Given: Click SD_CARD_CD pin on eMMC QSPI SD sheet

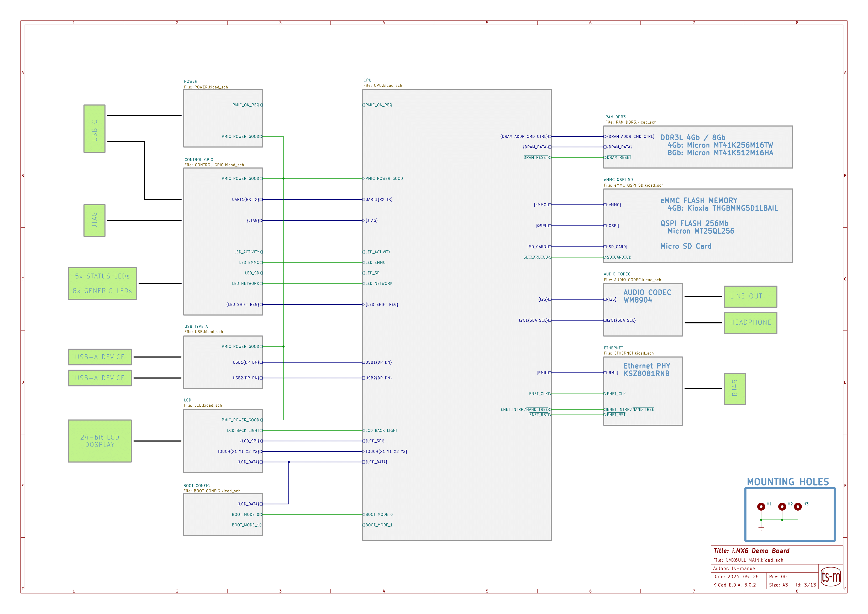Looking at the screenshot, I should click(x=618, y=257).
